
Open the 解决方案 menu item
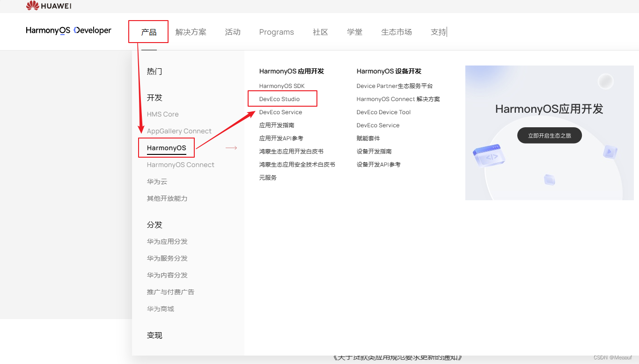(191, 32)
